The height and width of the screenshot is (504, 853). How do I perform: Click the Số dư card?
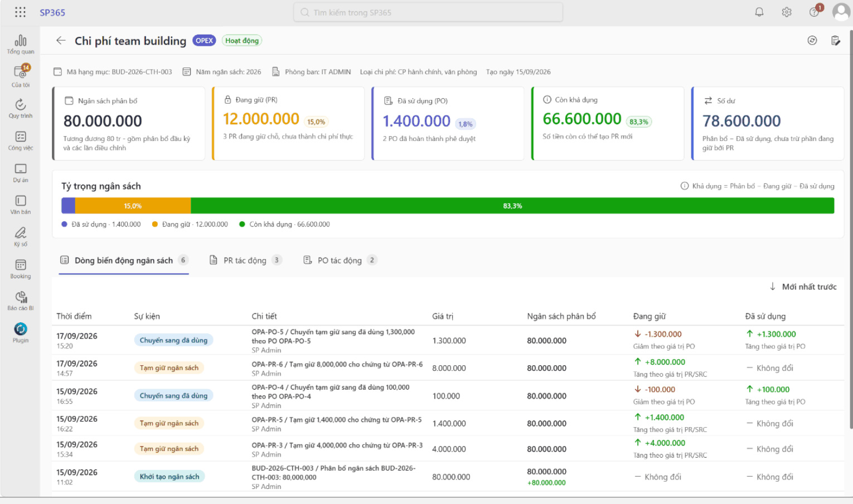click(768, 124)
